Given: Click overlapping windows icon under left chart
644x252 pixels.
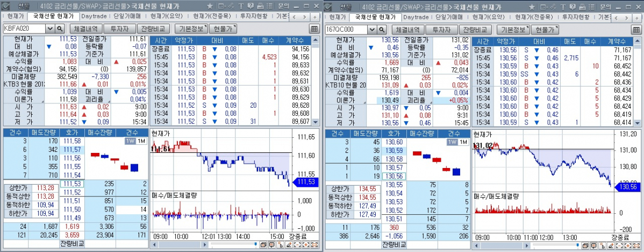Looking at the screenshot, I should click(263, 244).
